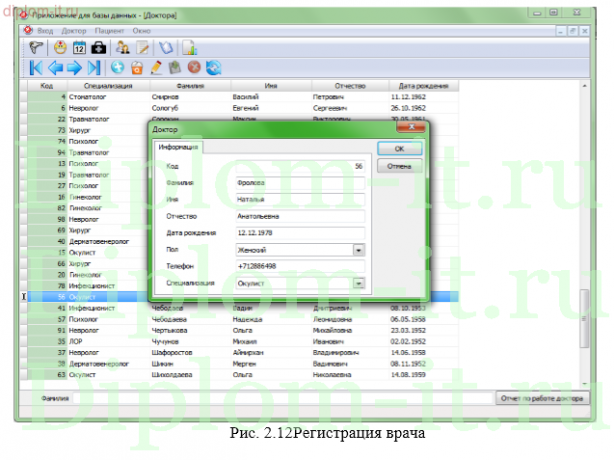Click the black medical bag icon
This screenshot has width=614, height=460.
[99, 47]
